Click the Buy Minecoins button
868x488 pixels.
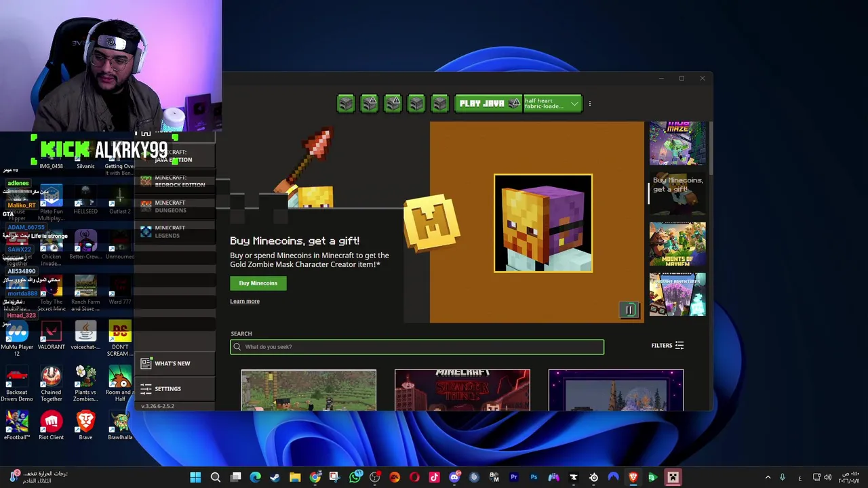pos(258,283)
